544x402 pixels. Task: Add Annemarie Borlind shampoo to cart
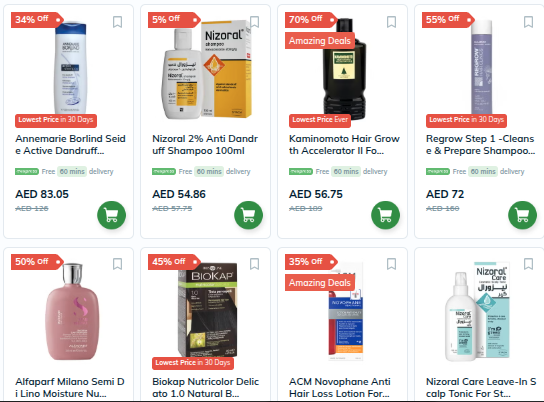pos(111,215)
